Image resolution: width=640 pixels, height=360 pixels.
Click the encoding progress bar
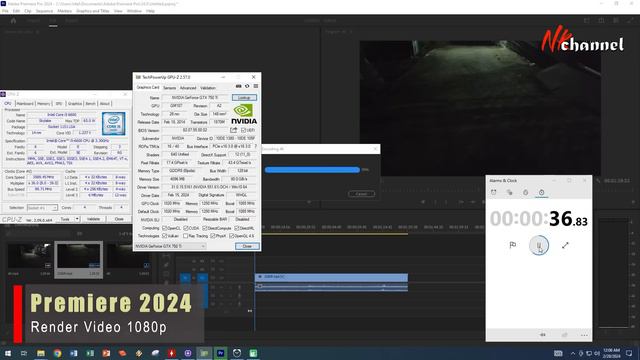coord(312,170)
